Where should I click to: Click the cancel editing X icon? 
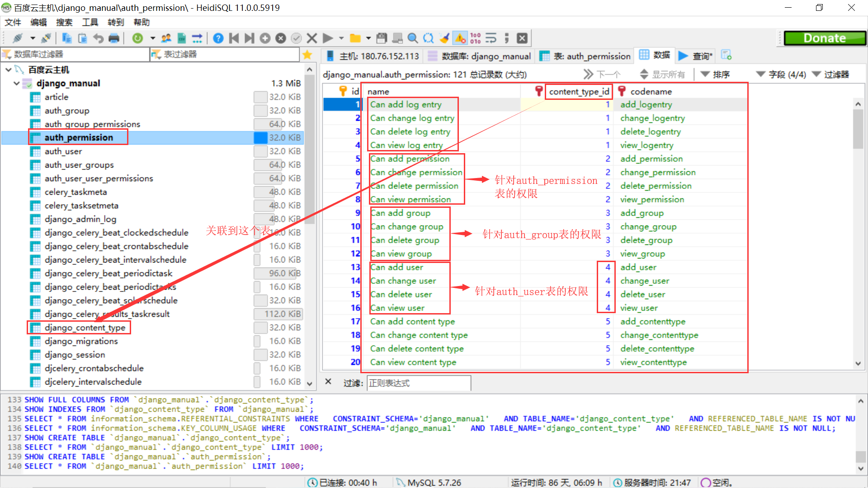(x=312, y=38)
